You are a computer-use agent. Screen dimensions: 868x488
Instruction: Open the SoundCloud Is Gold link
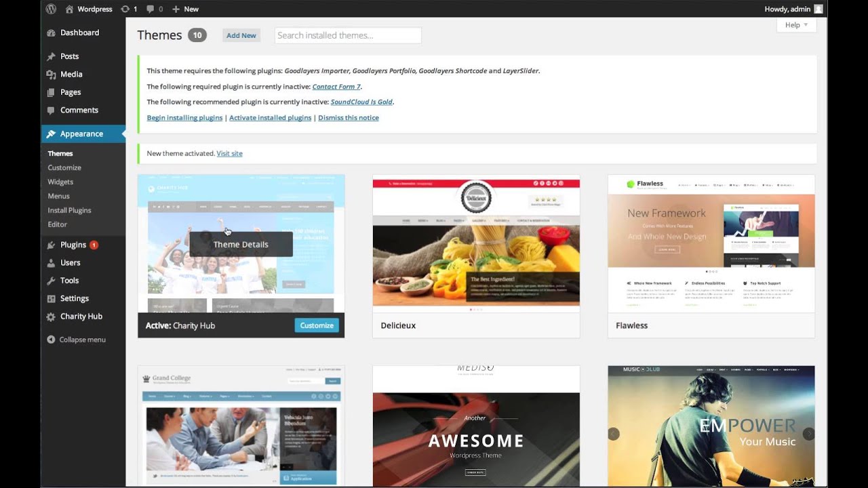[361, 102]
